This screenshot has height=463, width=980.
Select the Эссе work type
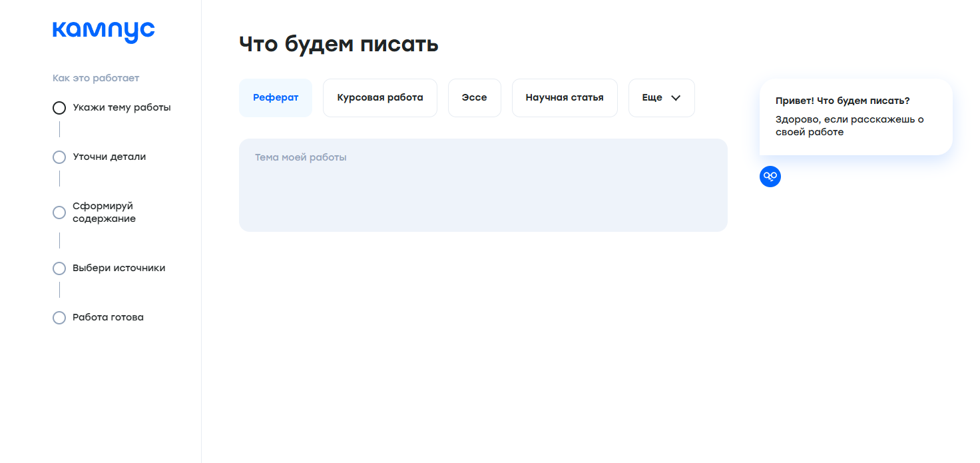(x=474, y=97)
